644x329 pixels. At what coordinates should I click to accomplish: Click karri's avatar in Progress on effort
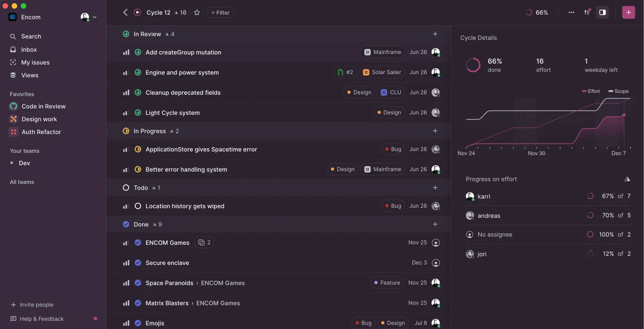tap(470, 196)
